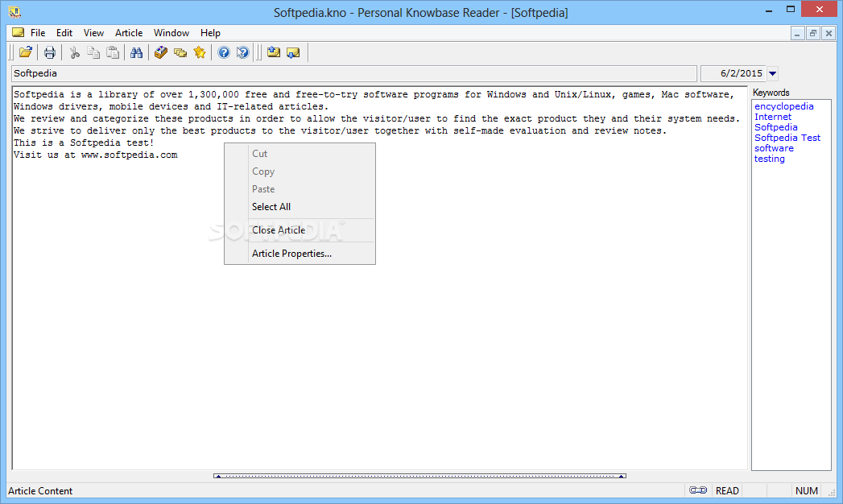The height and width of the screenshot is (504, 843).
Task: Click the Softpedia keyword link
Action: [x=776, y=127]
